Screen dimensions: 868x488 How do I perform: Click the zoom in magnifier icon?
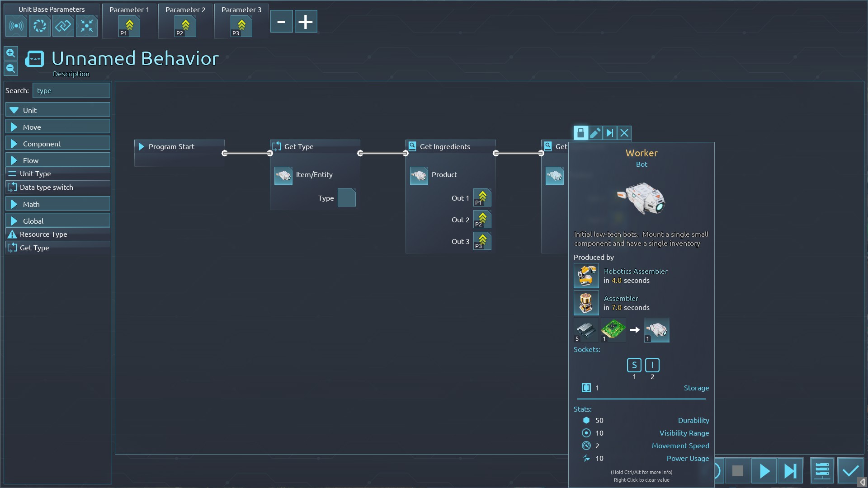pos(11,53)
